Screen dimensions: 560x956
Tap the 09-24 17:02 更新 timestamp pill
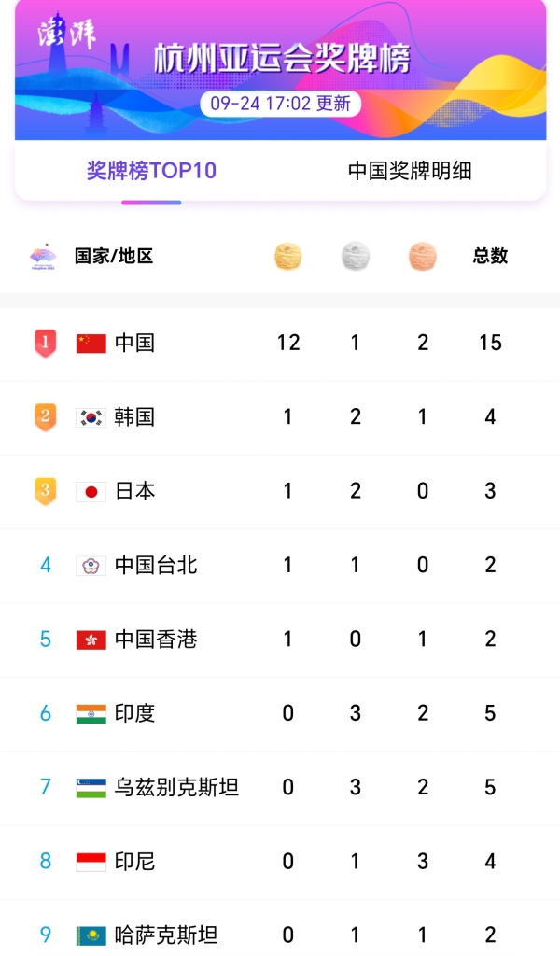click(280, 104)
